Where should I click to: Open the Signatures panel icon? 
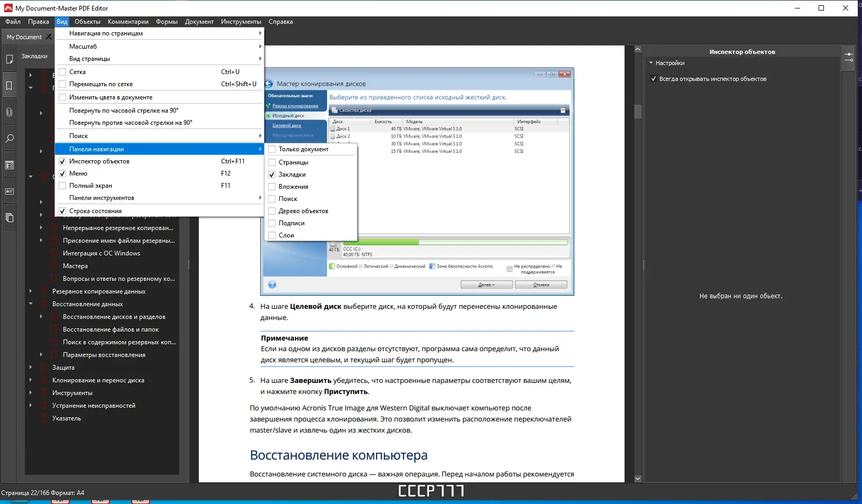[10, 191]
